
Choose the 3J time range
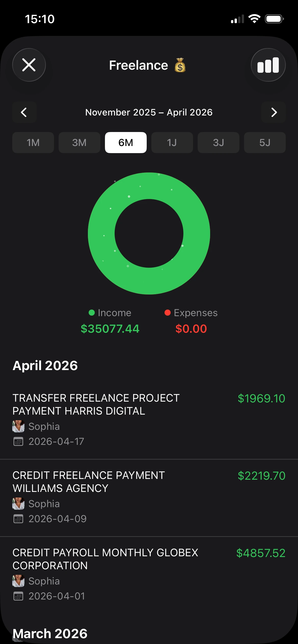(219, 142)
